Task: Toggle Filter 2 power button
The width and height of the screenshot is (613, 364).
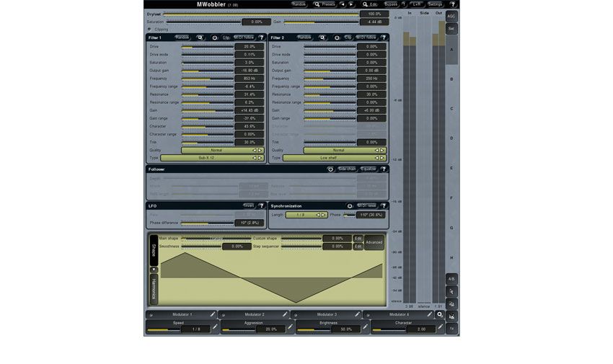Action: pos(337,37)
